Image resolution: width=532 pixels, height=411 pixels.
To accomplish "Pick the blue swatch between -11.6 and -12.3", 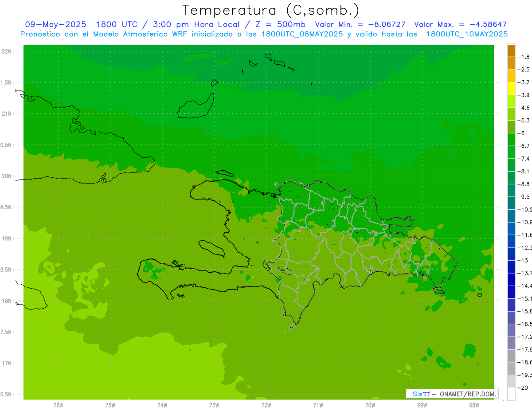I will click(x=511, y=241).
